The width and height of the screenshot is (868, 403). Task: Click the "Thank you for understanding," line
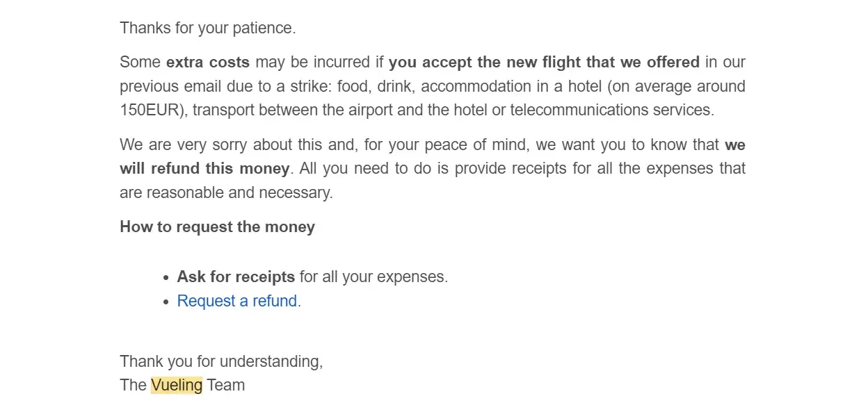tap(221, 361)
